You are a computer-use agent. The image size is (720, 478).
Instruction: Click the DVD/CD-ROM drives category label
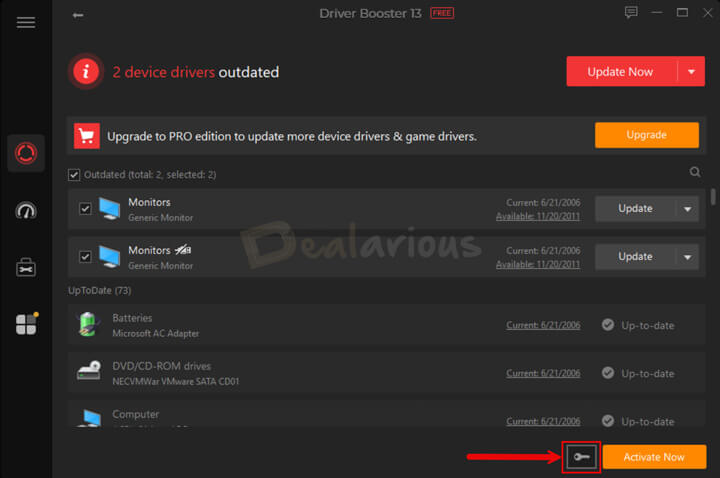[162, 366]
